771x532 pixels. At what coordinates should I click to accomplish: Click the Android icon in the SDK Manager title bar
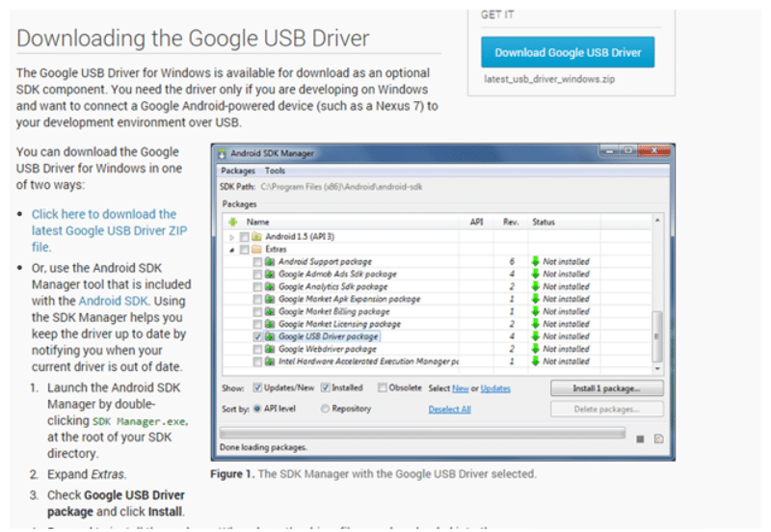[x=222, y=153]
